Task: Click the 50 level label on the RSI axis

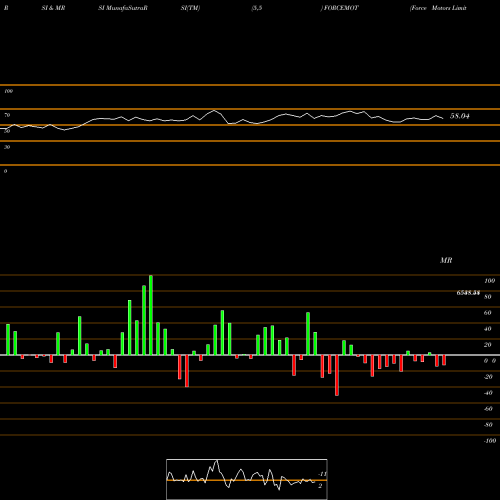Action: point(7,131)
